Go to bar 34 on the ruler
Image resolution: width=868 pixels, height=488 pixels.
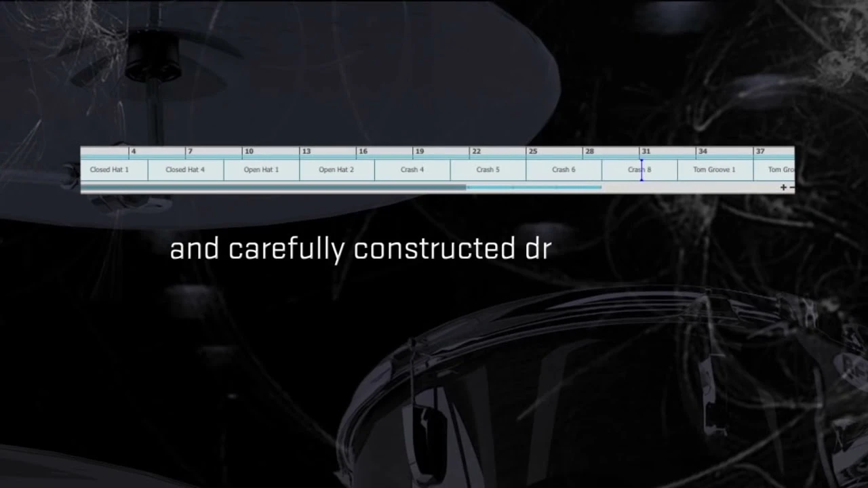point(703,152)
